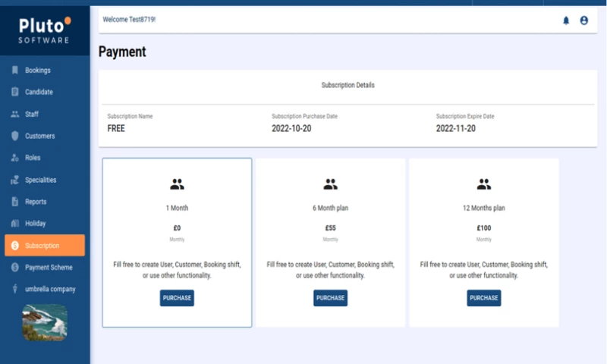The width and height of the screenshot is (607, 364).
Task: Click the Payment page title
Action: [x=122, y=52]
